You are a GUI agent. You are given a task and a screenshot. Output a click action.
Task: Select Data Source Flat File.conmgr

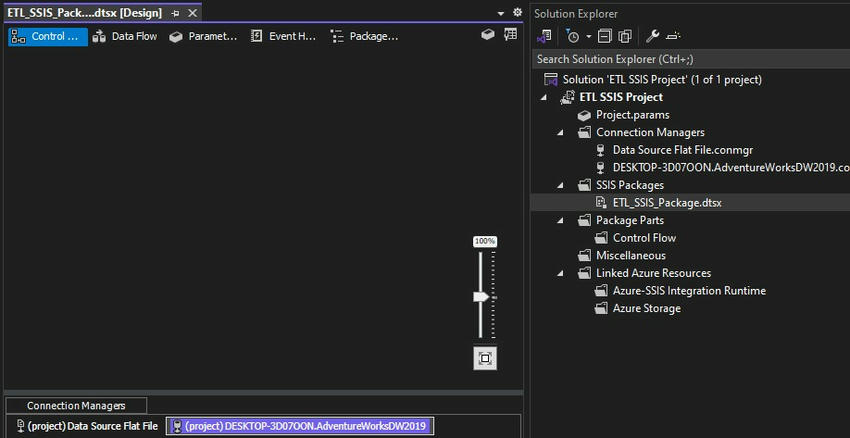click(682, 150)
